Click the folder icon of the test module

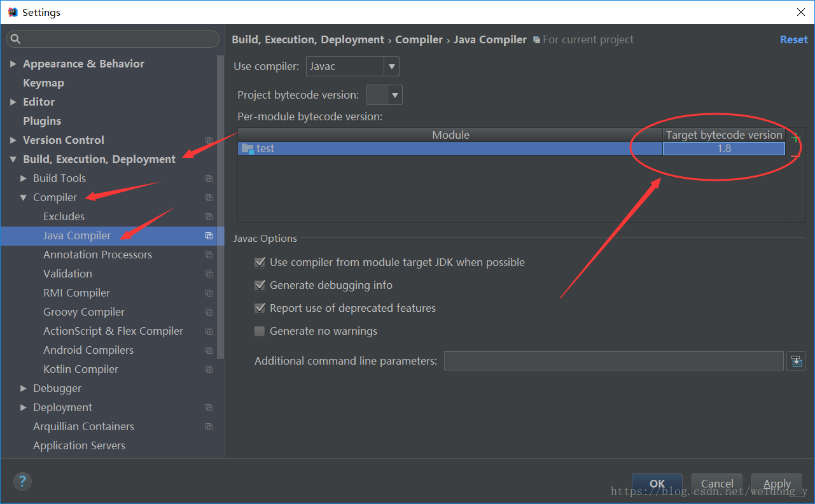247,149
